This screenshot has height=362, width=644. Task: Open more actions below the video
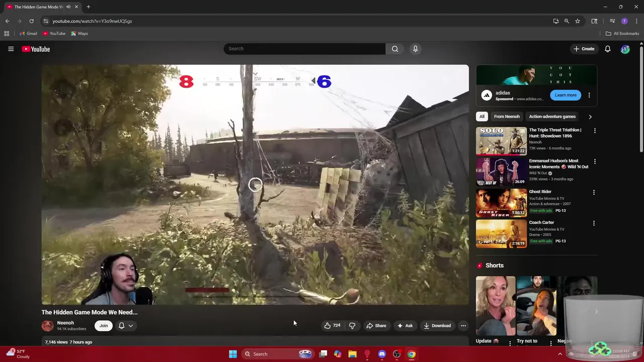pyautogui.click(x=463, y=326)
